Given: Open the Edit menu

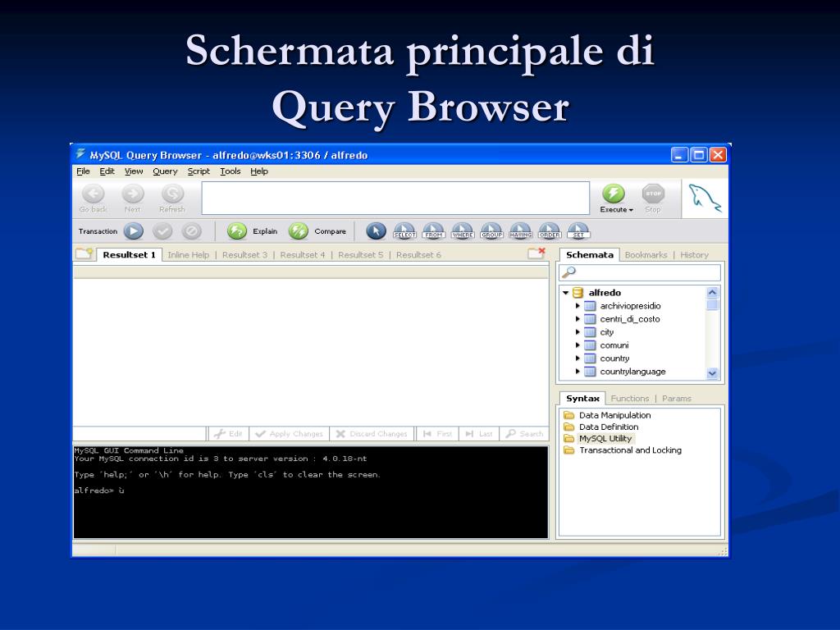Looking at the screenshot, I should tap(107, 171).
